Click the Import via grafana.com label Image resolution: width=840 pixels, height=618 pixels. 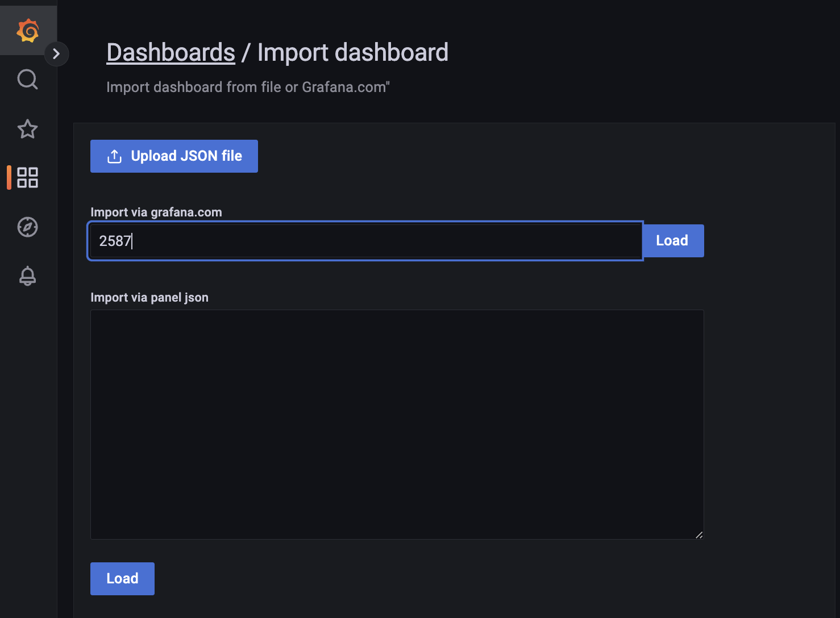pyautogui.click(x=156, y=212)
